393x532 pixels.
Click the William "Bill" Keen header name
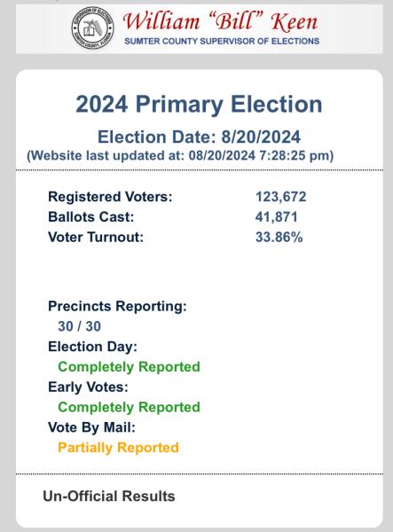pyautogui.click(x=220, y=21)
